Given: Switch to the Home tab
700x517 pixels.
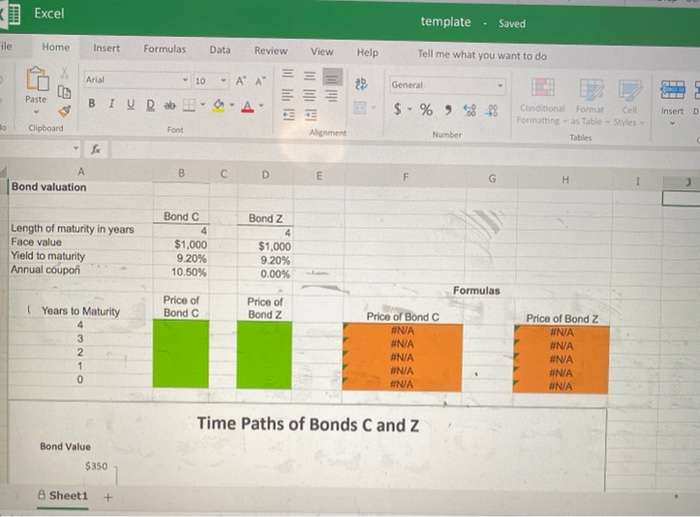Looking at the screenshot, I should click(56, 47).
